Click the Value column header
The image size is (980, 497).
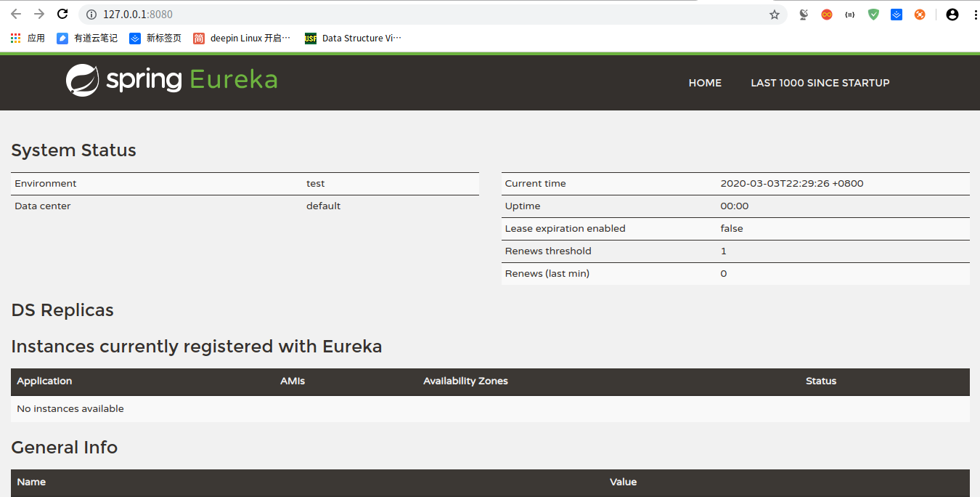coord(623,482)
